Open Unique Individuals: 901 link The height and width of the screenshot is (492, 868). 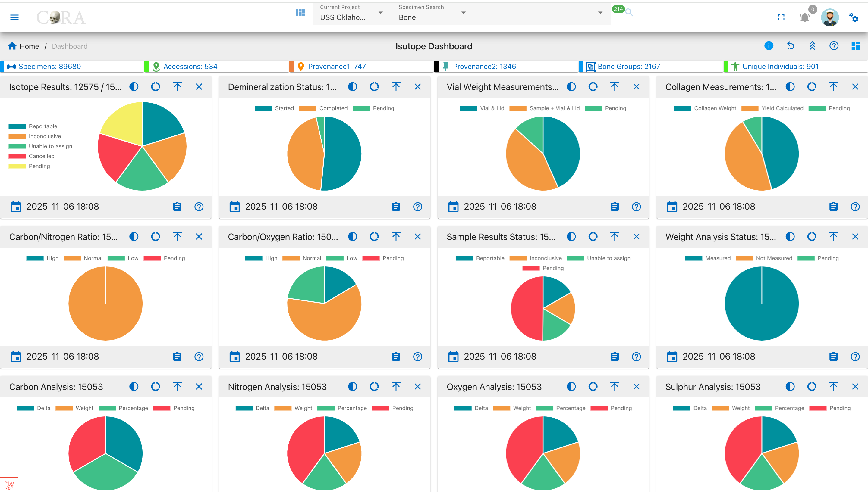click(780, 66)
